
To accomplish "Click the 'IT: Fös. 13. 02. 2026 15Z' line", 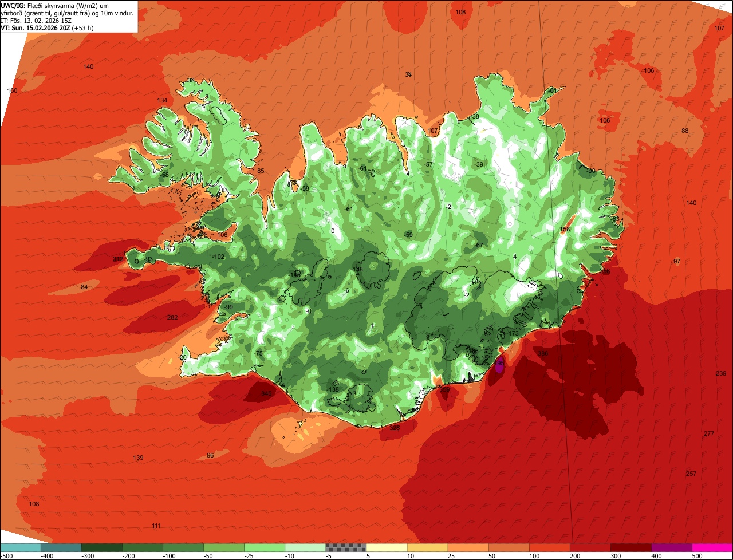I will pos(37,21).
